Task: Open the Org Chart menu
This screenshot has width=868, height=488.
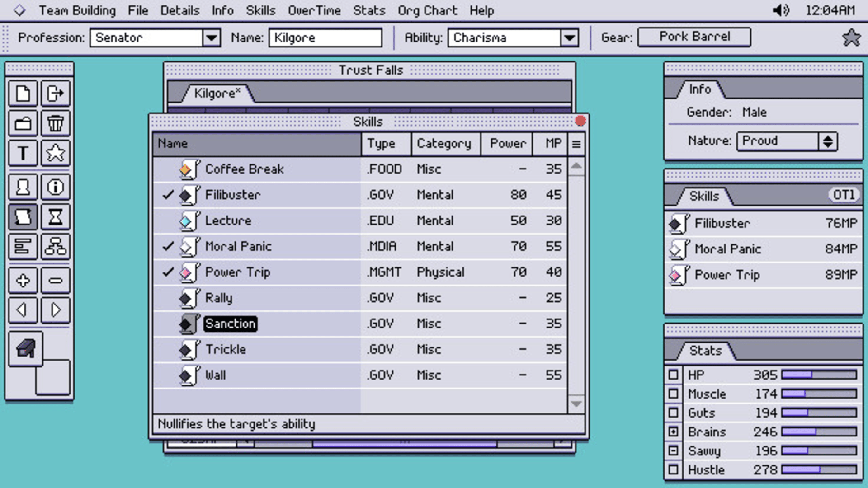Action: coord(427,10)
